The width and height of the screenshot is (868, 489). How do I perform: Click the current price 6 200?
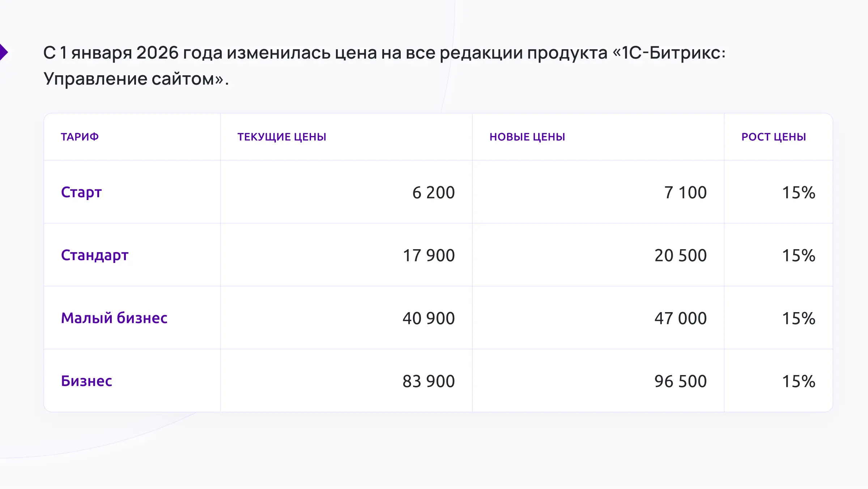[433, 193]
